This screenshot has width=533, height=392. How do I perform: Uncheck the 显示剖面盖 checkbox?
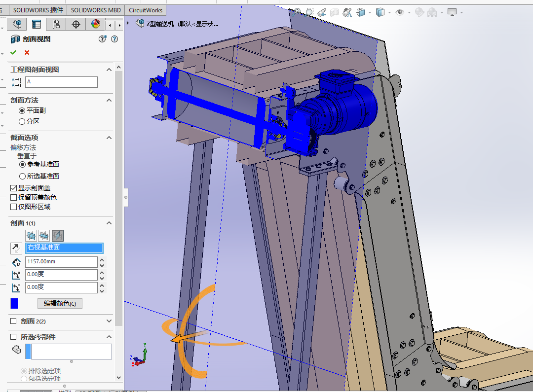[14, 188]
